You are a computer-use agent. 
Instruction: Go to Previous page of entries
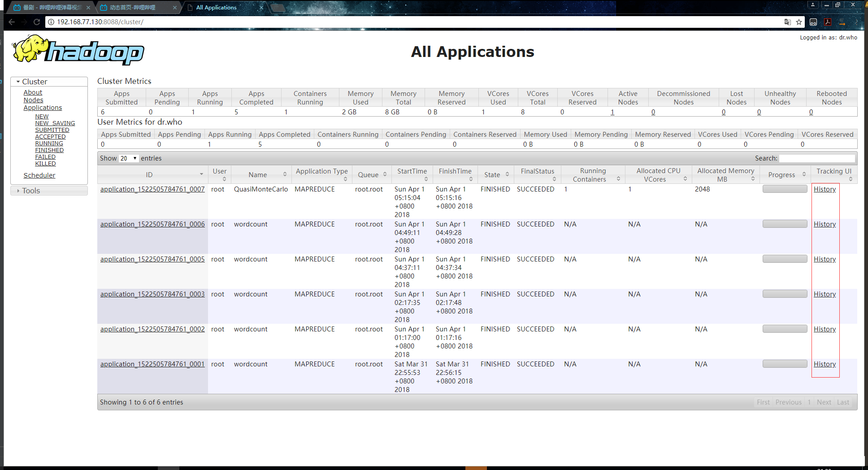(x=788, y=402)
